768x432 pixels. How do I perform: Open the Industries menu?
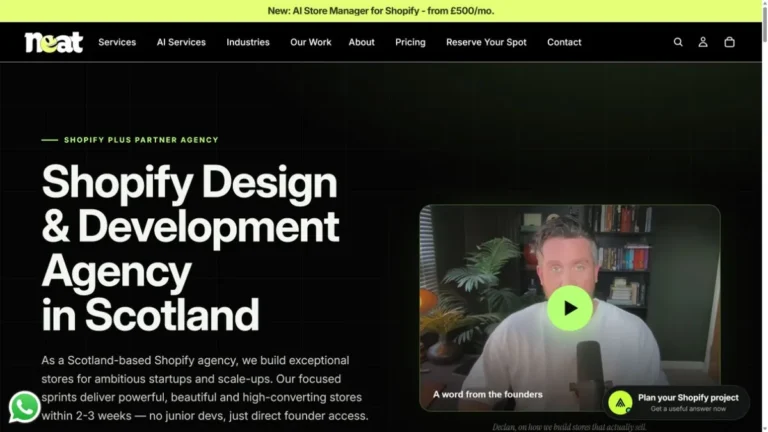point(248,42)
